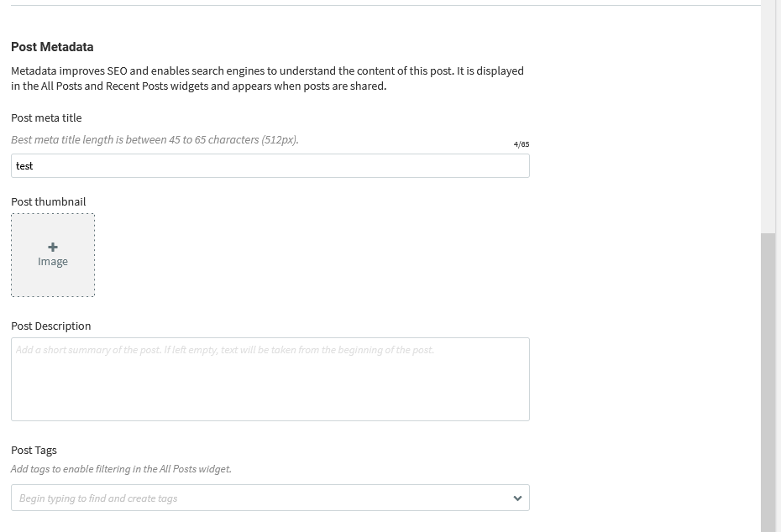Click the 'Post meta title' label
Image resolution: width=781 pixels, height=532 pixels.
click(x=46, y=118)
